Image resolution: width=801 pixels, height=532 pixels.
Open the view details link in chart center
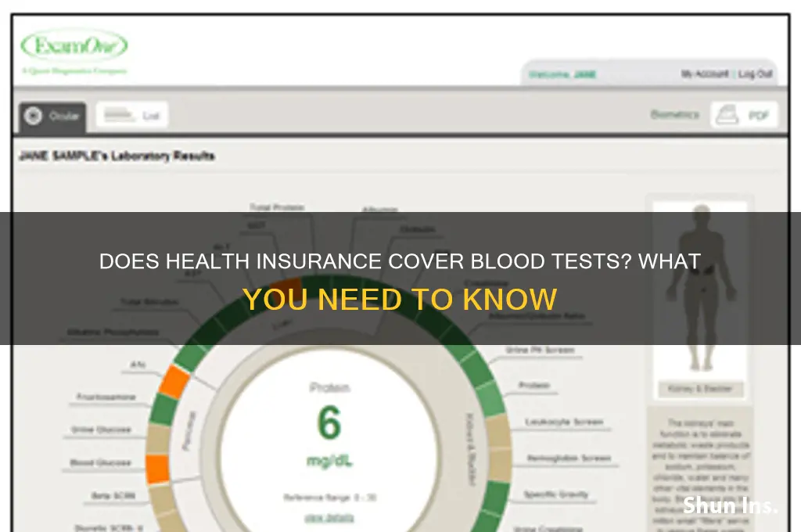329,518
